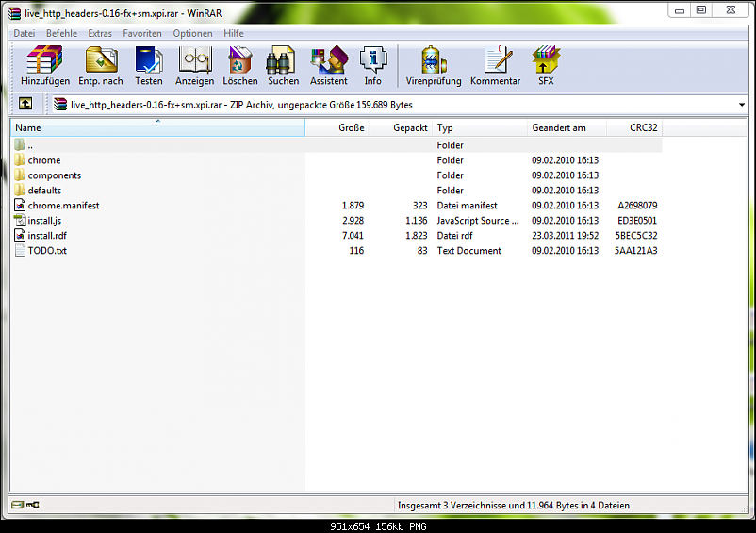
Task: Maximize the WinRAR window
Action: click(701, 10)
